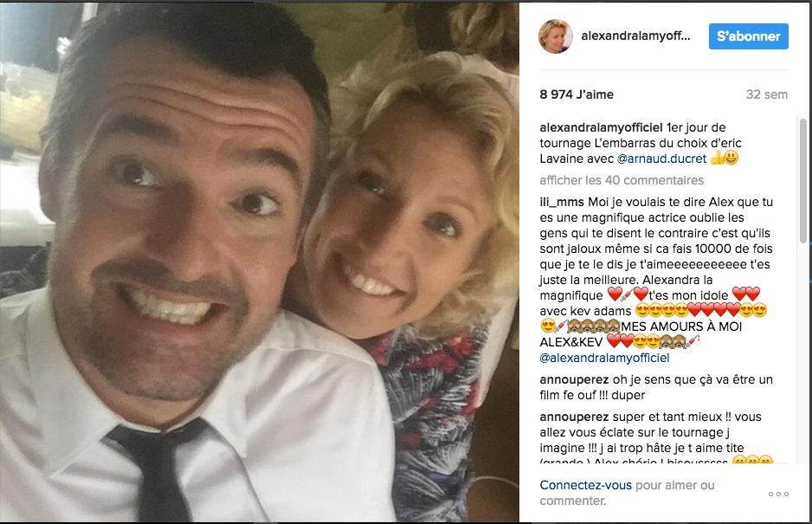The height and width of the screenshot is (524, 812).
Task: Open annouperez profile on second comment
Action: [574, 417]
